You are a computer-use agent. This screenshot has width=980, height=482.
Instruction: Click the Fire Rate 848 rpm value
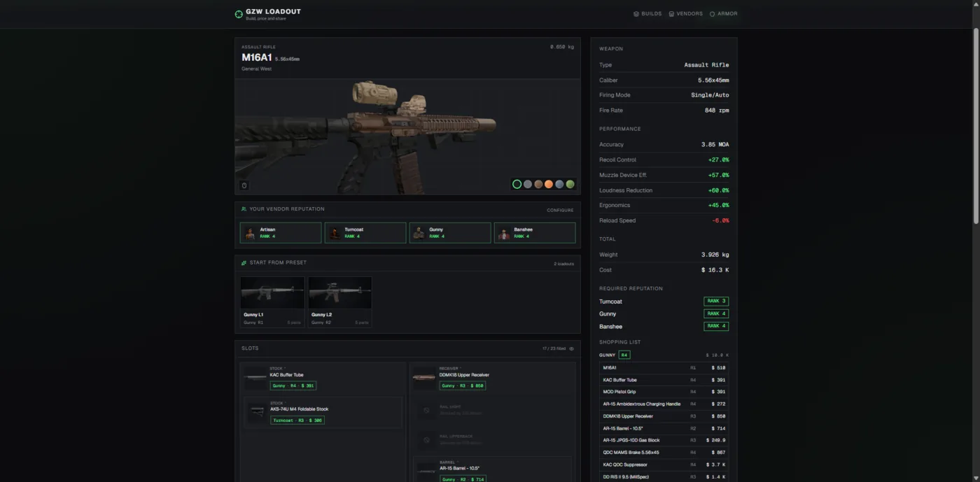pyautogui.click(x=717, y=111)
